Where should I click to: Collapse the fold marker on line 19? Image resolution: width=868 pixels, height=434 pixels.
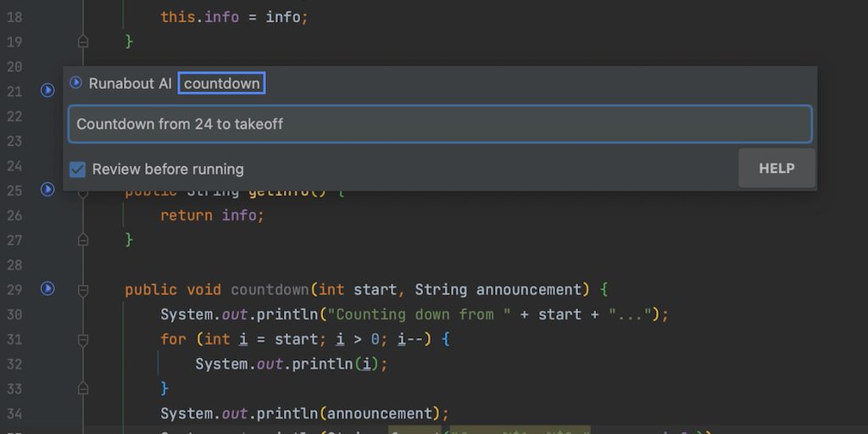pyautogui.click(x=83, y=41)
